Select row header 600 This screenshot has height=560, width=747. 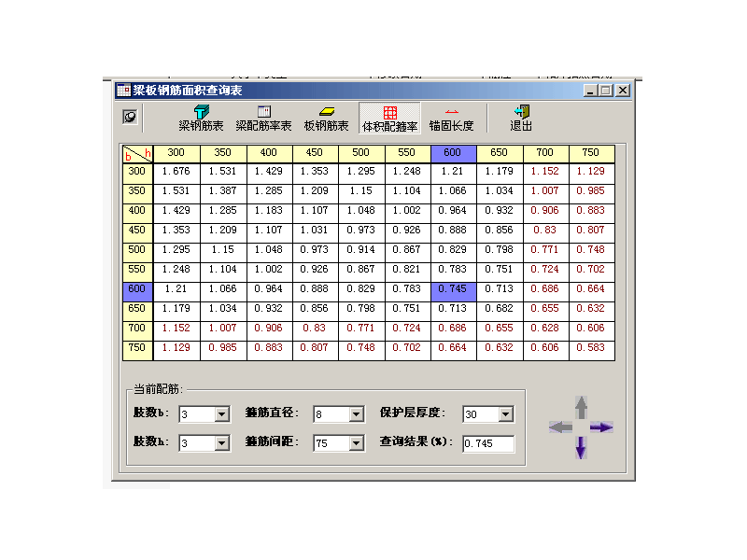(137, 290)
